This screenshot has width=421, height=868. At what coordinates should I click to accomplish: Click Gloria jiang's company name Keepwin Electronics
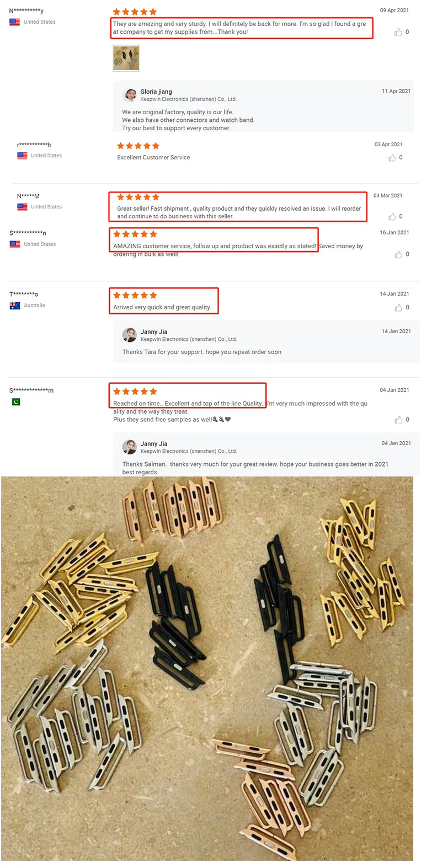coord(188,99)
